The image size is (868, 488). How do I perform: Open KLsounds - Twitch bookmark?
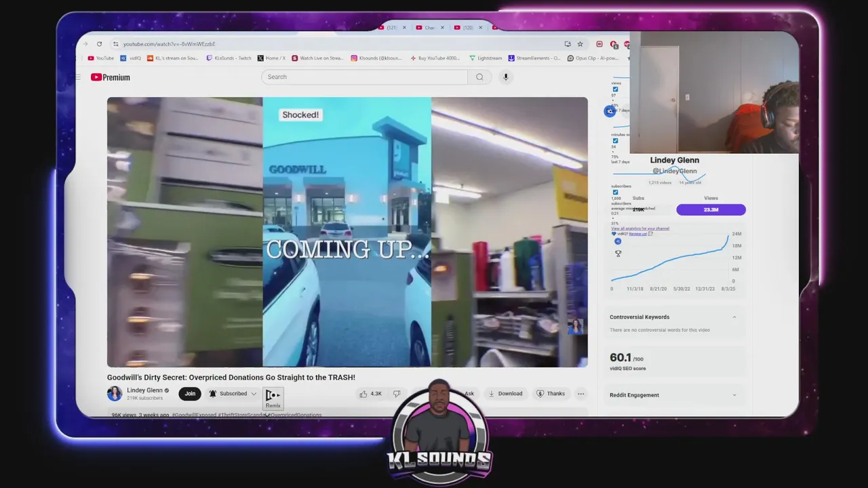[229, 58]
